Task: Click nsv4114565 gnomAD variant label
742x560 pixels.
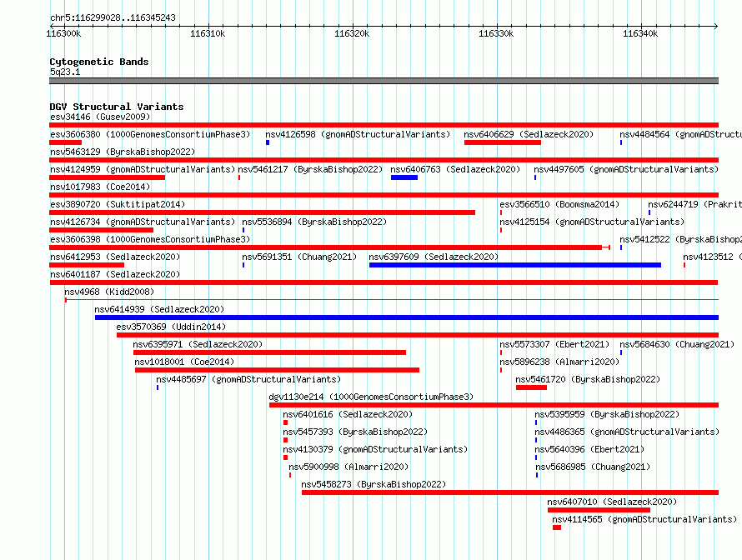Action: [x=644, y=519]
